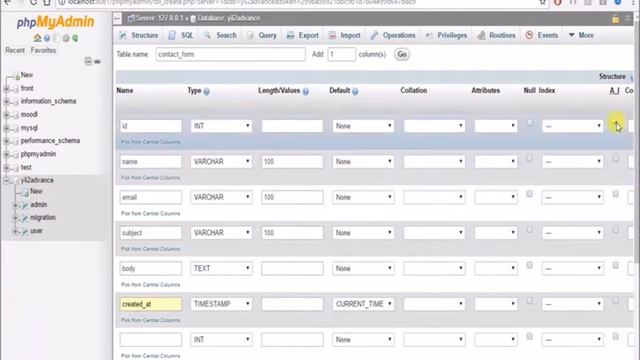Go to the Import tab

point(344,36)
